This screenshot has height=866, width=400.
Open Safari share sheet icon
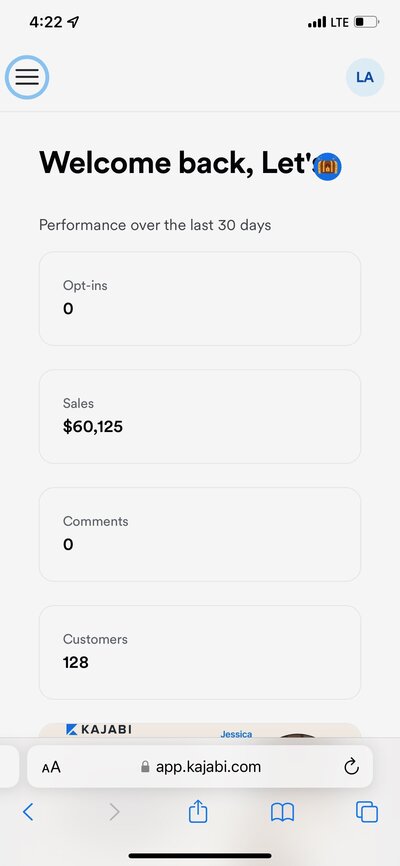point(198,812)
